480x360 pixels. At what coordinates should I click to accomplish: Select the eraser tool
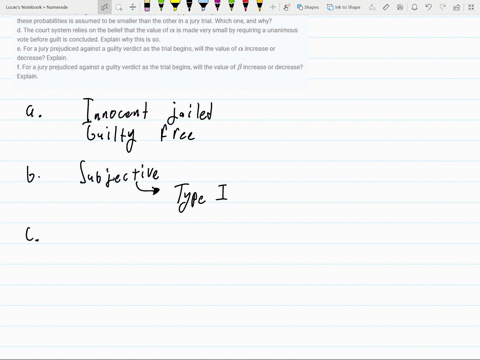pyautogui.click(x=147, y=6)
